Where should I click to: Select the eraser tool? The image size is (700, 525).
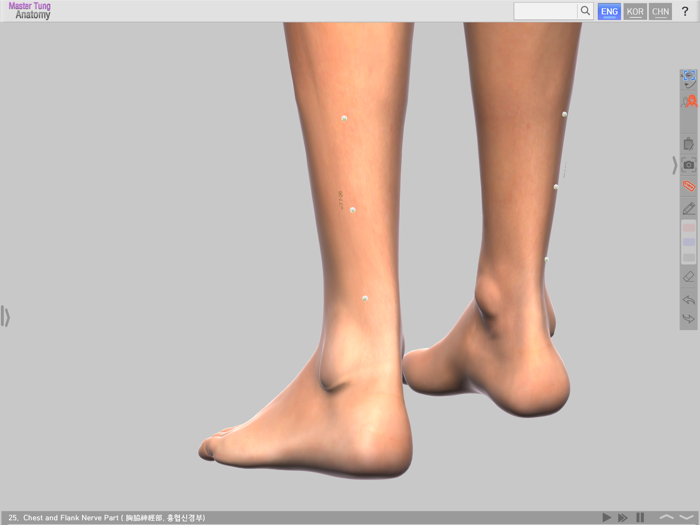[689, 276]
